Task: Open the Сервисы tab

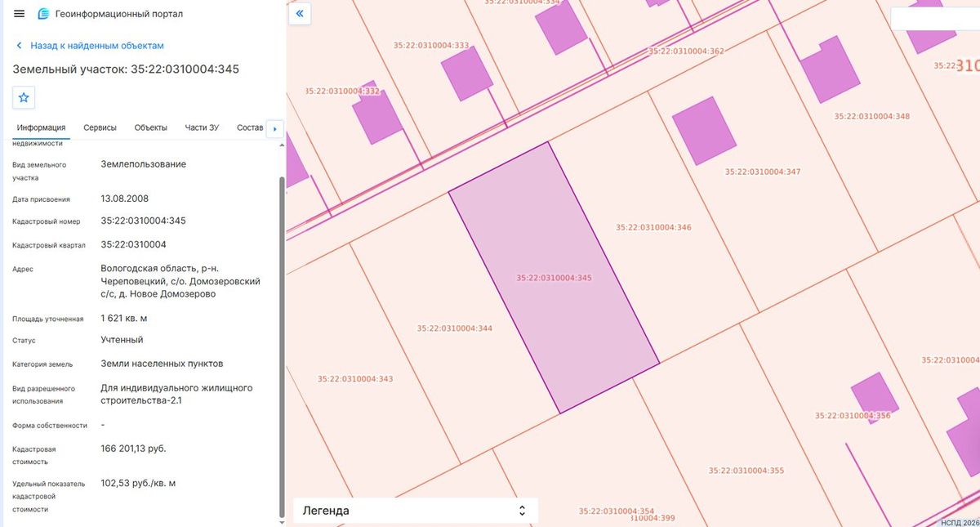Action: (x=100, y=127)
